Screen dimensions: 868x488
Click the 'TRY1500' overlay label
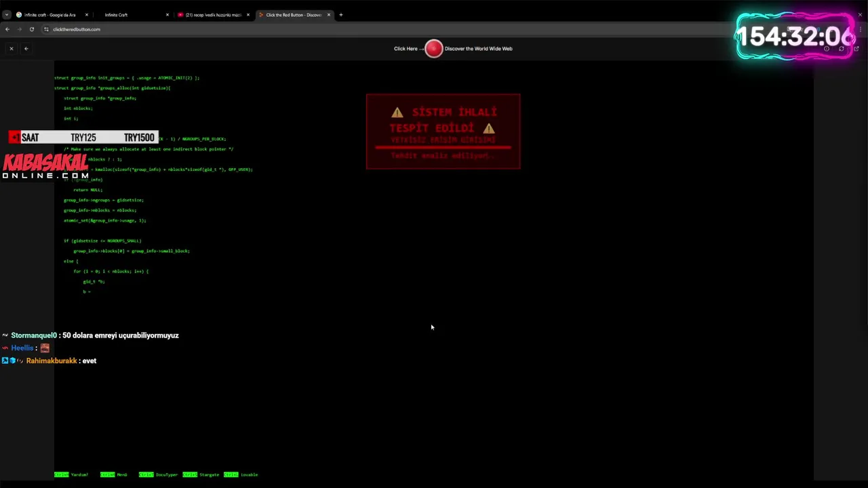139,138
